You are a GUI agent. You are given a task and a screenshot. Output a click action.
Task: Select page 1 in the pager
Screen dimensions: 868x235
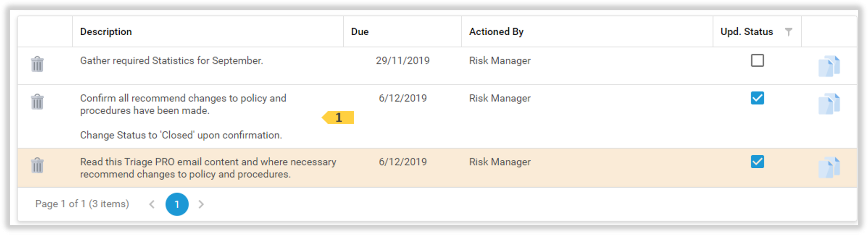point(177,204)
